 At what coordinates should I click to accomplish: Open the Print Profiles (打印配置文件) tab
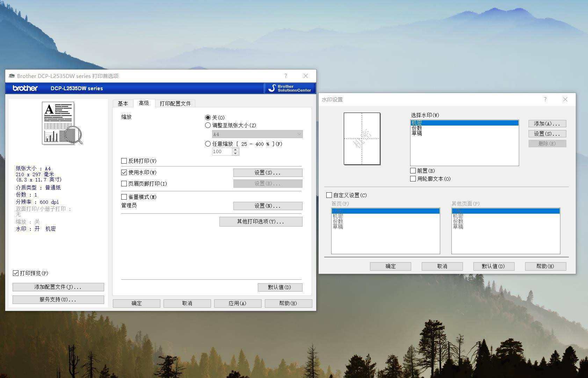pos(175,104)
